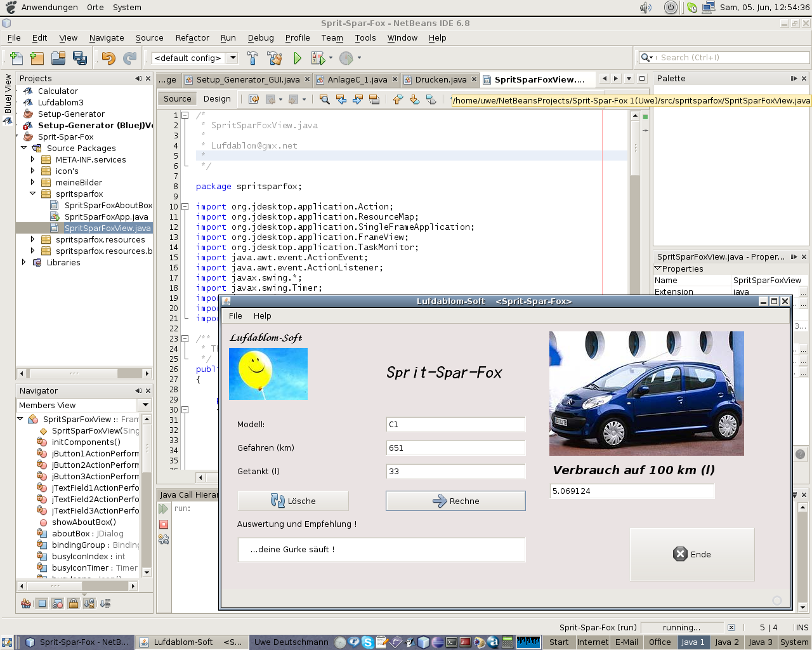The width and height of the screenshot is (812, 650).
Task: Click the Lösche button
Action: tap(293, 501)
